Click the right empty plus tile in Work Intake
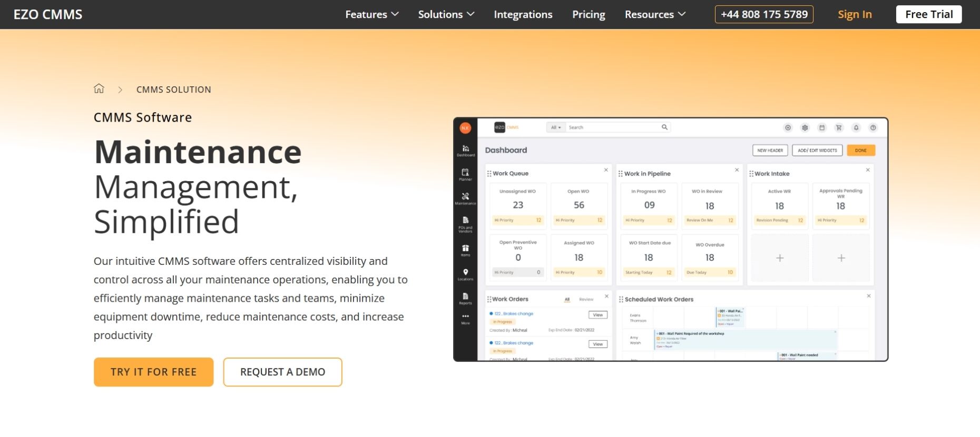 tap(841, 258)
